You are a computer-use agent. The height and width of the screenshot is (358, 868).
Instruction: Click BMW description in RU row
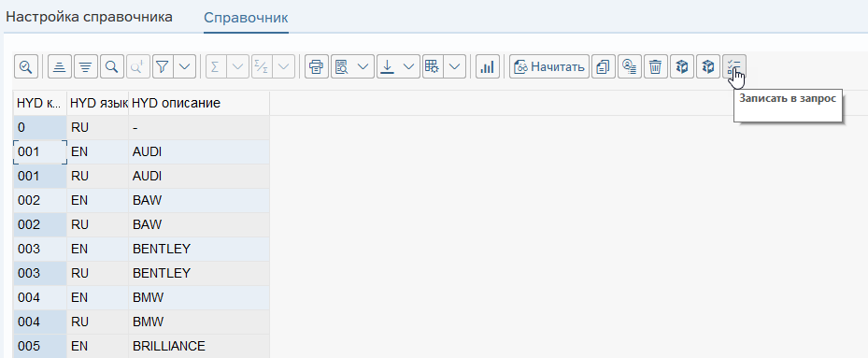199,322
